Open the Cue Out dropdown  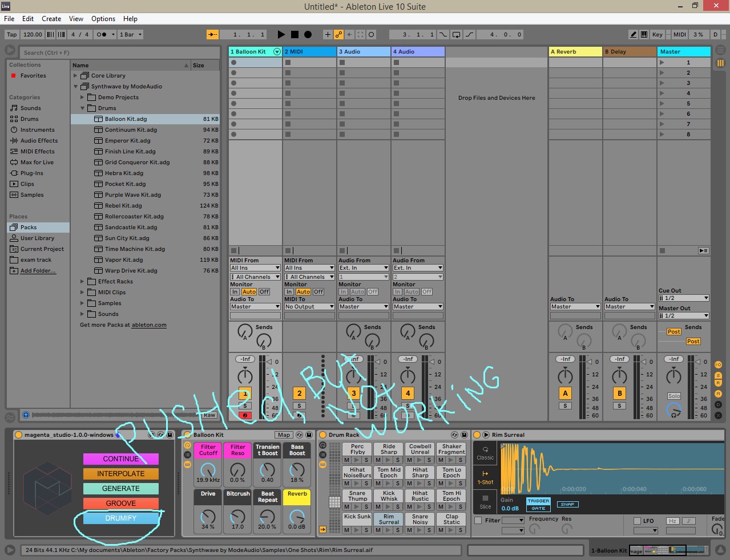point(684,298)
